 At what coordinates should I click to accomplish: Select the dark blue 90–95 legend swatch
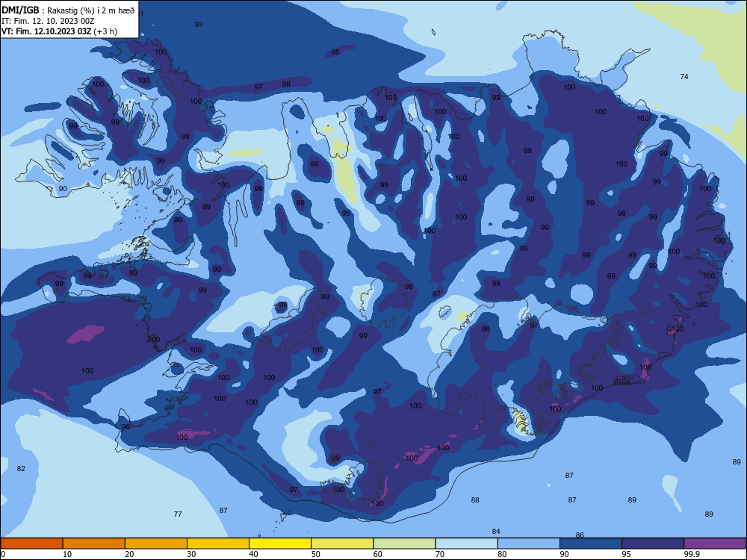click(x=591, y=544)
